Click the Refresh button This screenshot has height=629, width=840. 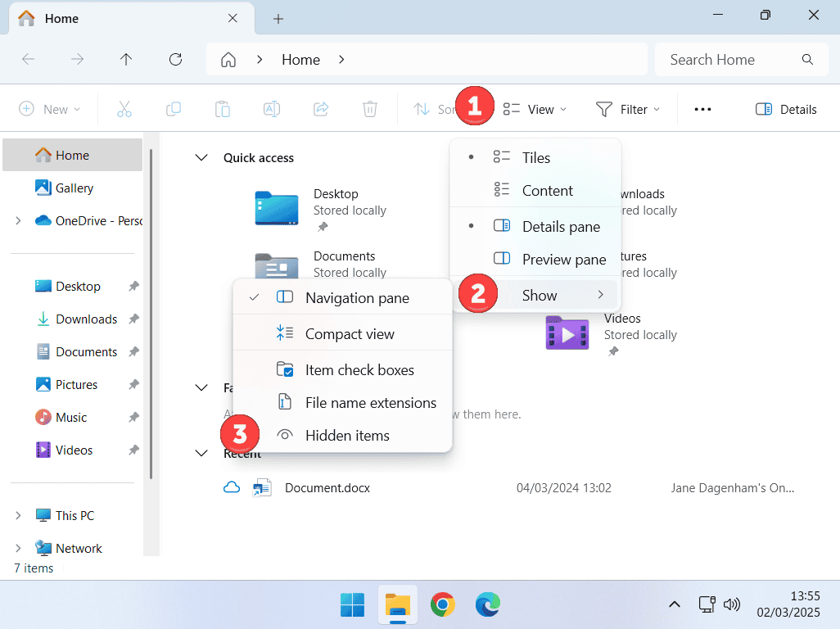pyautogui.click(x=175, y=59)
